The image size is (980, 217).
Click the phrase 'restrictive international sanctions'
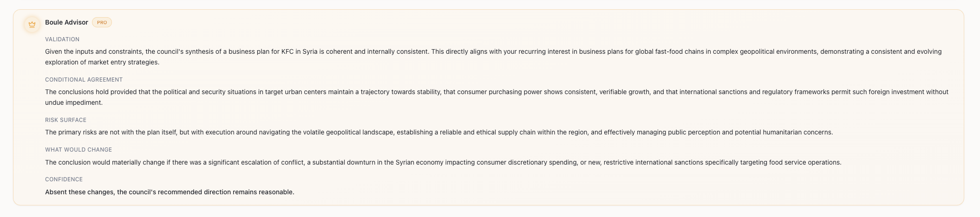[653, 162]
